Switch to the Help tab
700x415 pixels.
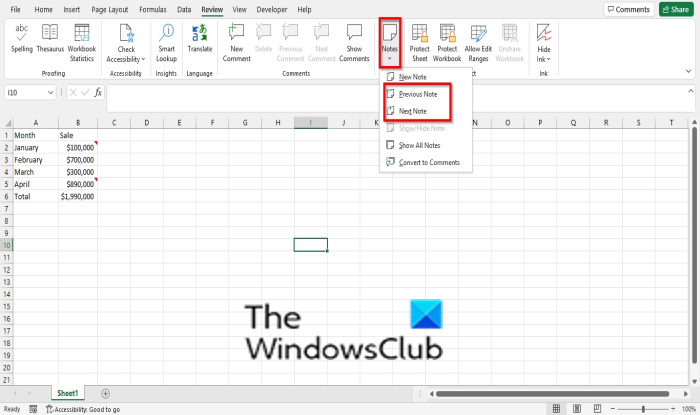click(304, 9)
